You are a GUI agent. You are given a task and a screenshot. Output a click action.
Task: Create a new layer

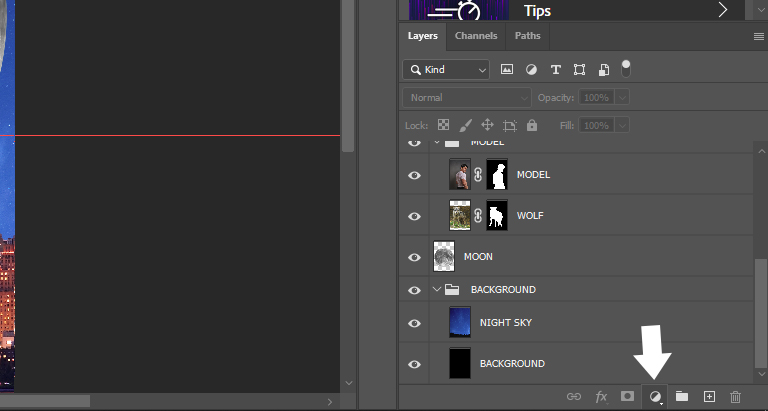click(709, 396)
